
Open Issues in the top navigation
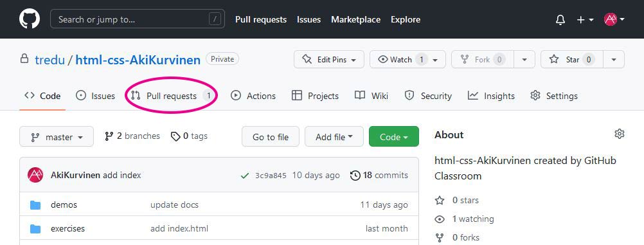pos(309,19)
